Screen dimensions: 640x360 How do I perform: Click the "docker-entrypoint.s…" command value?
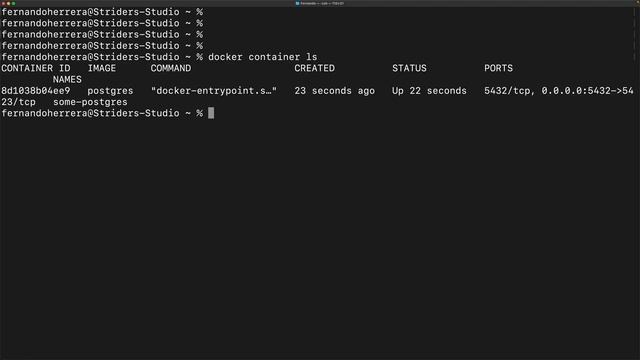click(x=214, y=91)
